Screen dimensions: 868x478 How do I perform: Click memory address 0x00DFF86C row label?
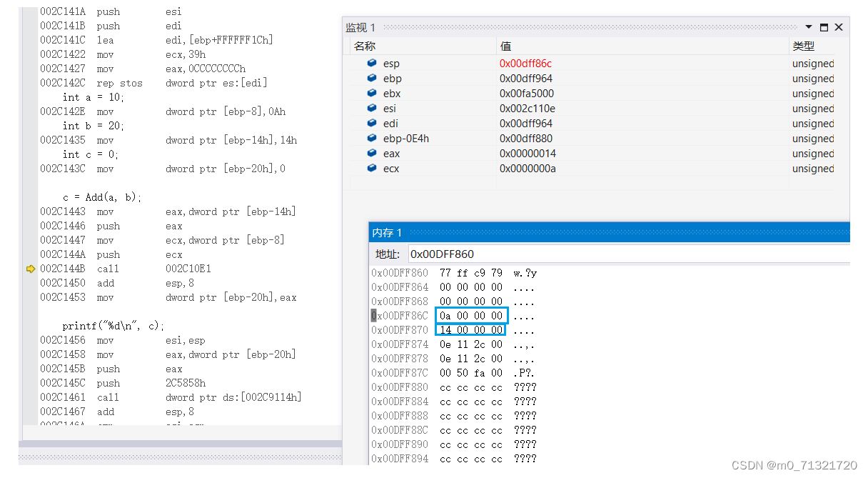click(x=400, y=316)
